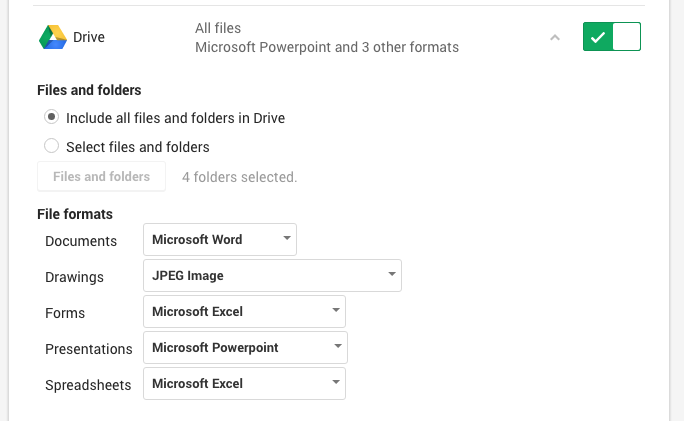Viewport: 684px width, 421px height.
Task: Click the 'All files' summary text
Action: click(x=218, y=28)
